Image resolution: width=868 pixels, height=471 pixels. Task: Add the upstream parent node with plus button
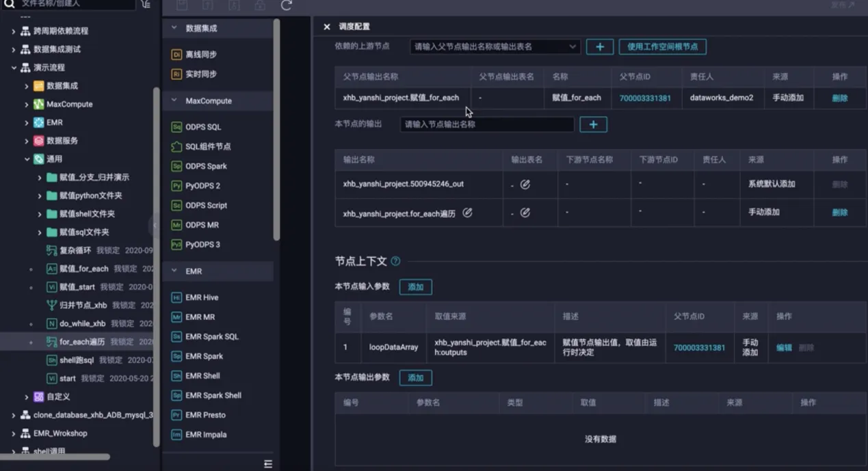tap(600, 46)
